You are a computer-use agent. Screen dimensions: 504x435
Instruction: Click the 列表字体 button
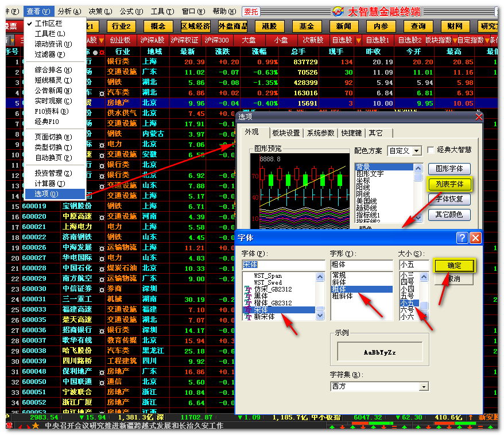(x=449, y=184)
